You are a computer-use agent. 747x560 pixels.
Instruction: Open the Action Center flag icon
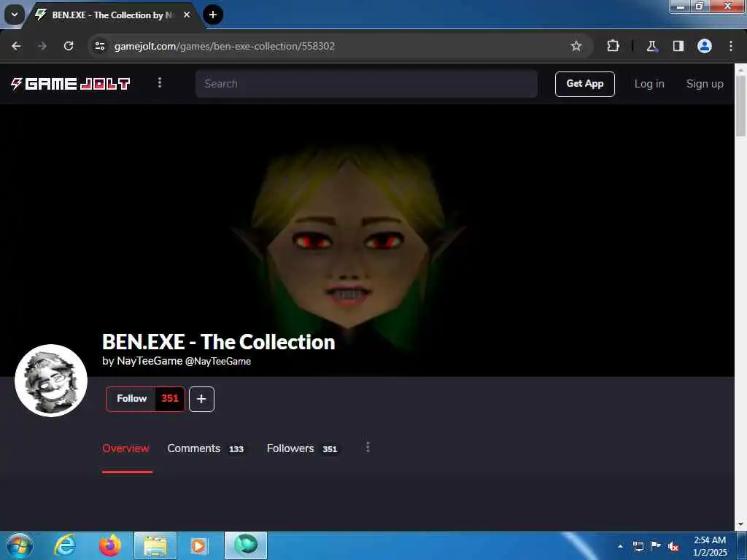coord(656,545)
